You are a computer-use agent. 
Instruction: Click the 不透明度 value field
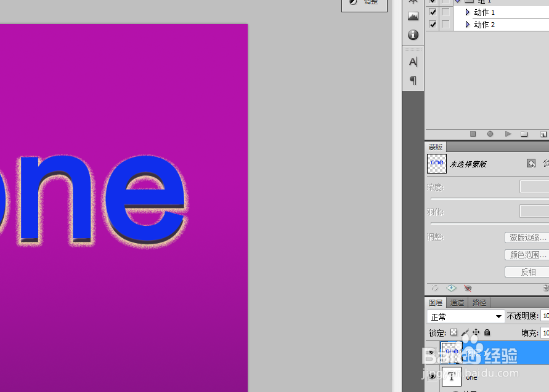click(545, 316)
